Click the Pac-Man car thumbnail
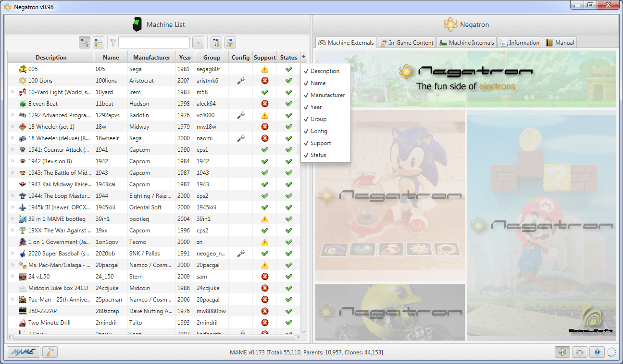 pyautogui.click(x=390, y=313)
